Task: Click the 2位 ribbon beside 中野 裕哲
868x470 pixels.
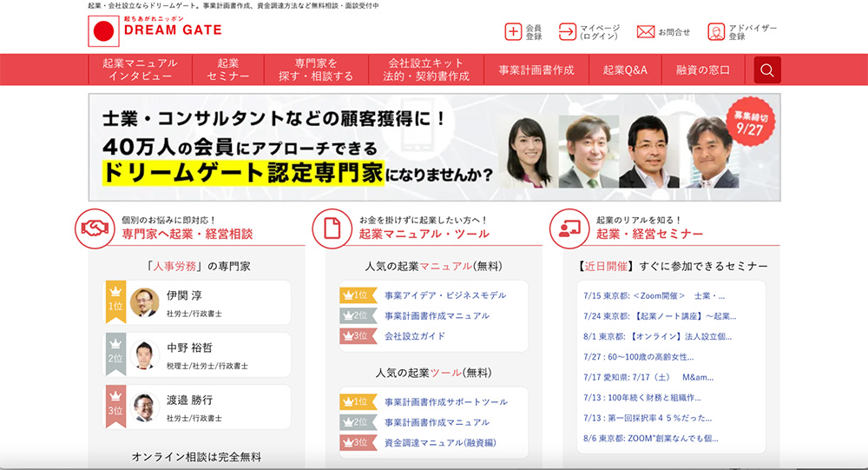Action: coord(115,354)
